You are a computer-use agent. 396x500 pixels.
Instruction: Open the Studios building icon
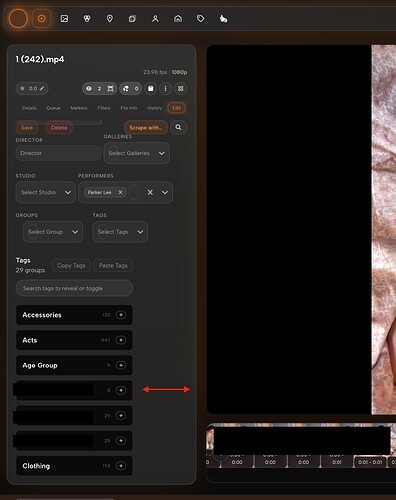(178, 19)
